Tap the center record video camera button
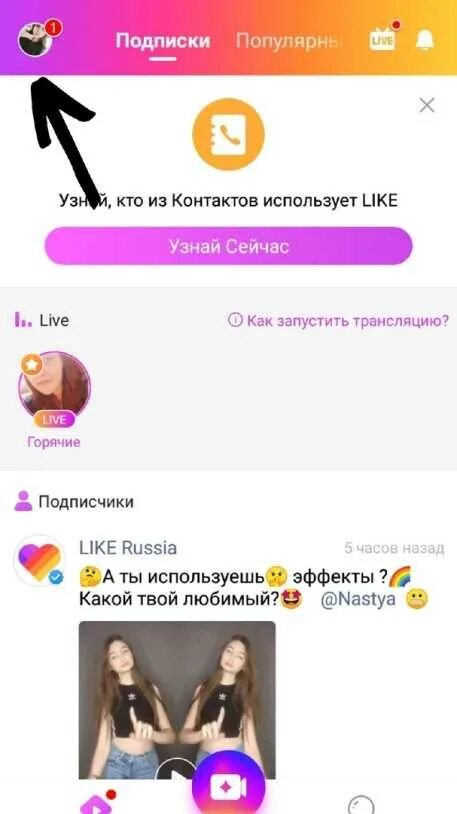The image size is (457, 814). tap(228, 786)
